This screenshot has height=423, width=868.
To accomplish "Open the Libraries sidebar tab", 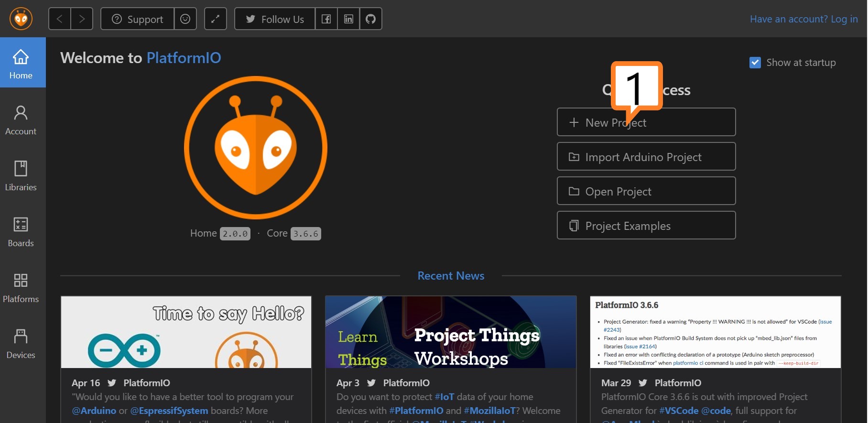I will coord(21,176).
